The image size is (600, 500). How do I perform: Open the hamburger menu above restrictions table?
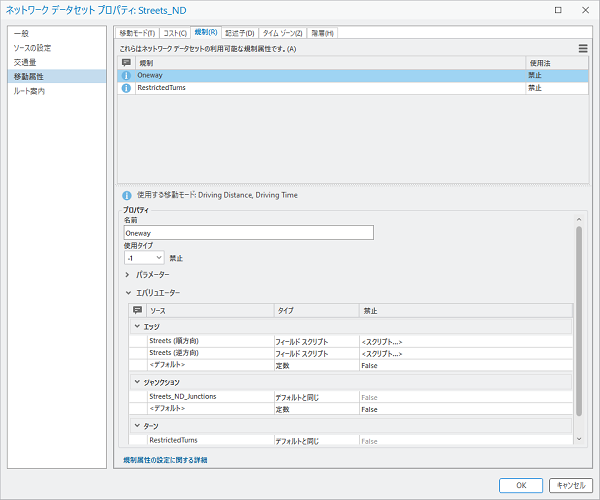(583, 48)
